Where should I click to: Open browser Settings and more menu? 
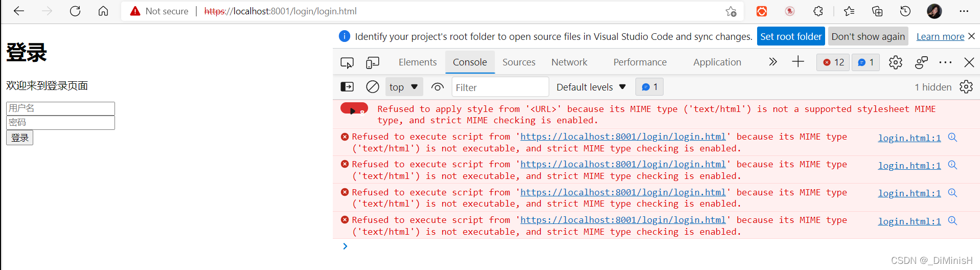pyautogui.click(x=964, y=11)
